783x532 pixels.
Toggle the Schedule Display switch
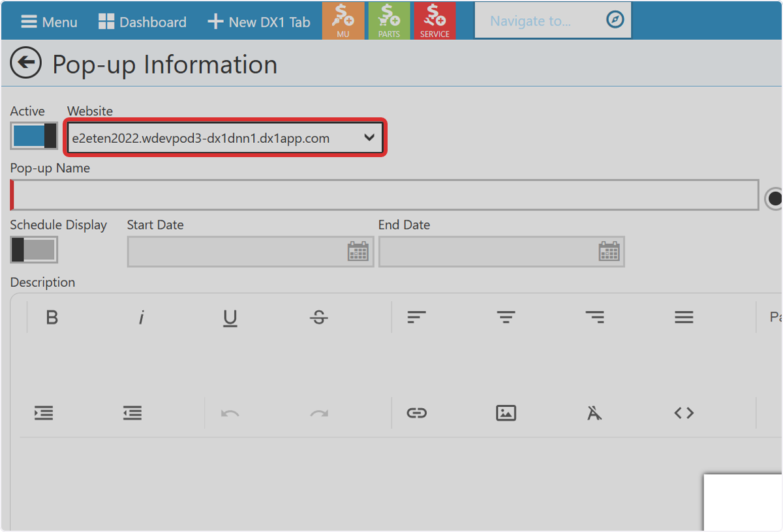pyautogui.click(x=34, y=250)
